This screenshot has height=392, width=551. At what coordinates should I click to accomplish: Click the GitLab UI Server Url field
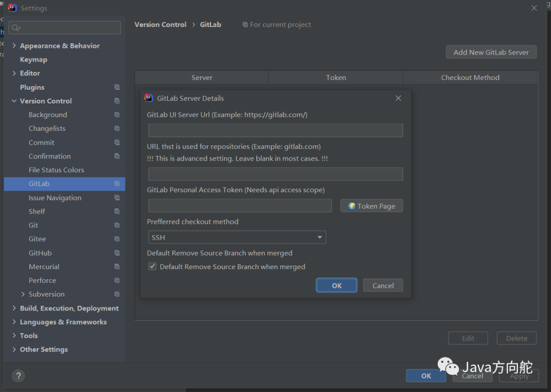[x=275, y=130]
